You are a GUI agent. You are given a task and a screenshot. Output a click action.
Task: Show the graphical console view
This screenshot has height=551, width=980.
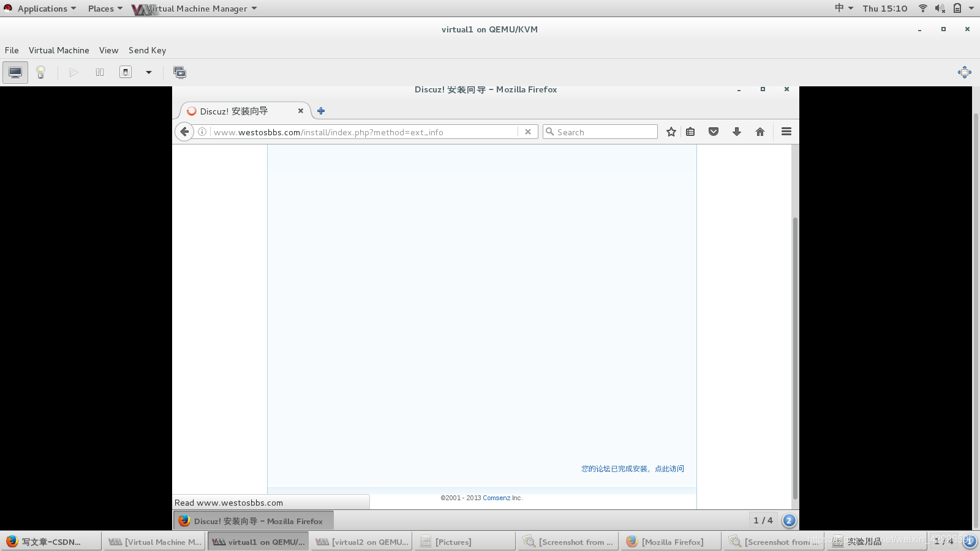click(x=15, y=72)
